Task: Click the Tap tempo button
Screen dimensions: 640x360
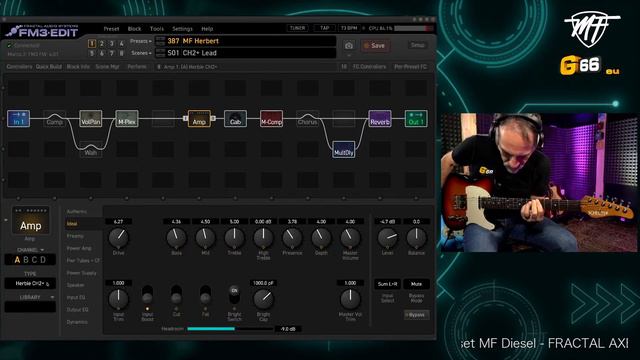Action: click(324, 28)
